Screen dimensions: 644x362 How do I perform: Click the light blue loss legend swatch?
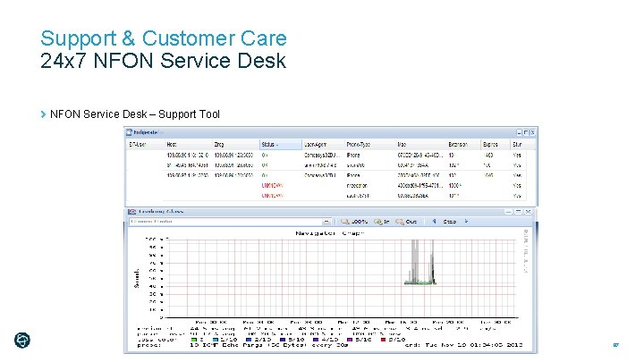click(216, 340)
